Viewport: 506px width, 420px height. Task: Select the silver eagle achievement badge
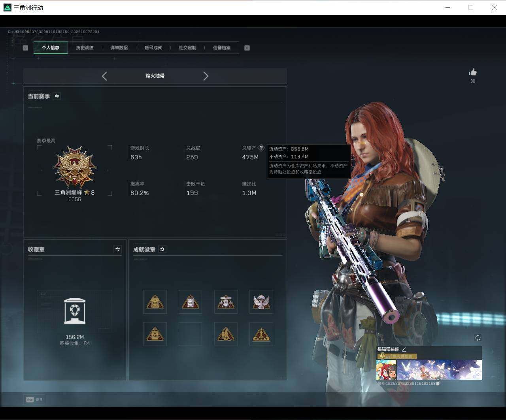(261, 302)
